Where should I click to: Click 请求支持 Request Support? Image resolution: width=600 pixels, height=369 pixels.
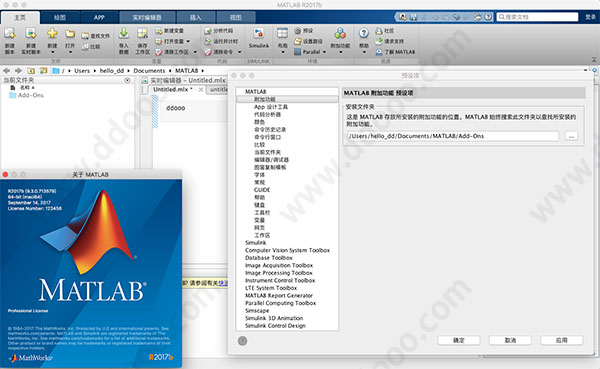click(390, 41)
